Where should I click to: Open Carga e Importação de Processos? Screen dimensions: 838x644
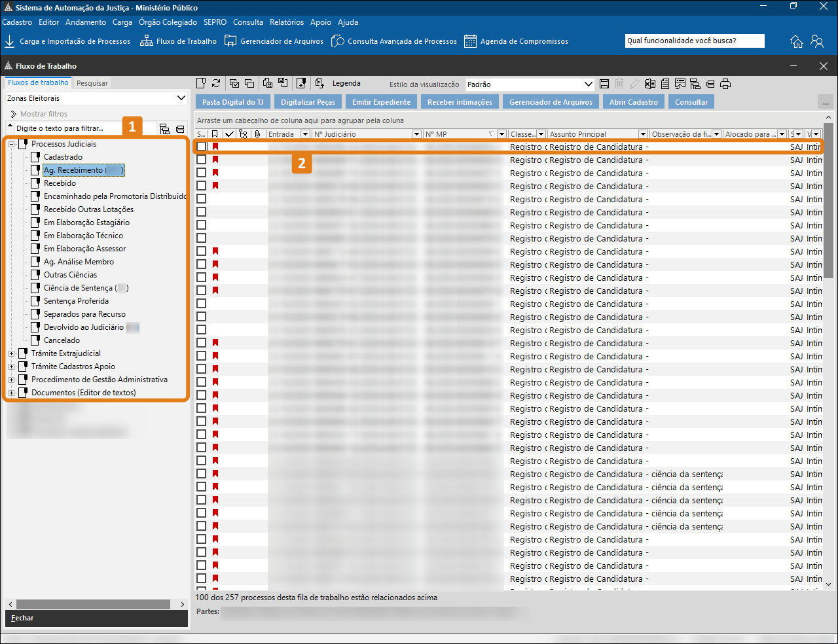tap(67, 41)
